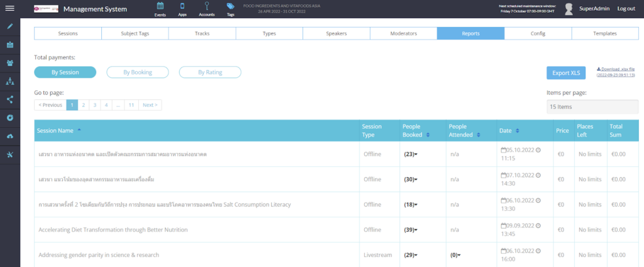Open the cloud upload sidebar icon

10,136
